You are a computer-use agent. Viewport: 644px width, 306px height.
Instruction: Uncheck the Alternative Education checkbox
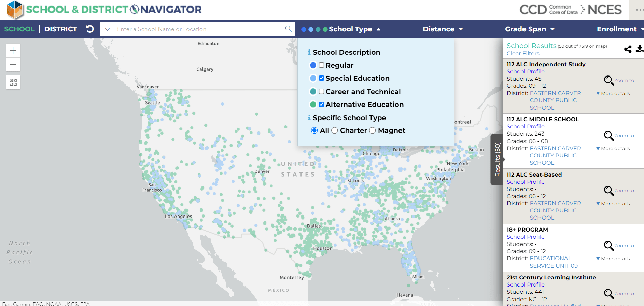click(321, 104)
